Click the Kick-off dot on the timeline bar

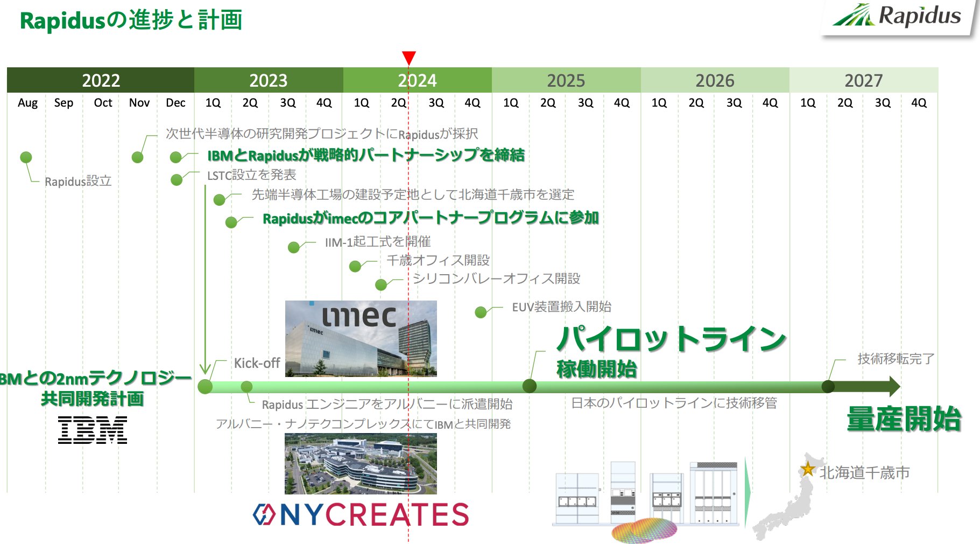pos(205,387)
